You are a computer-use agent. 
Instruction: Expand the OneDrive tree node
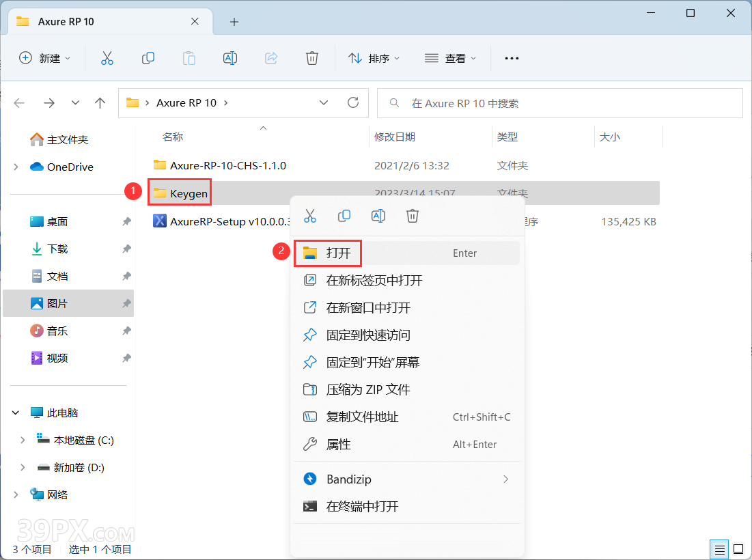[x=16, y=167]
